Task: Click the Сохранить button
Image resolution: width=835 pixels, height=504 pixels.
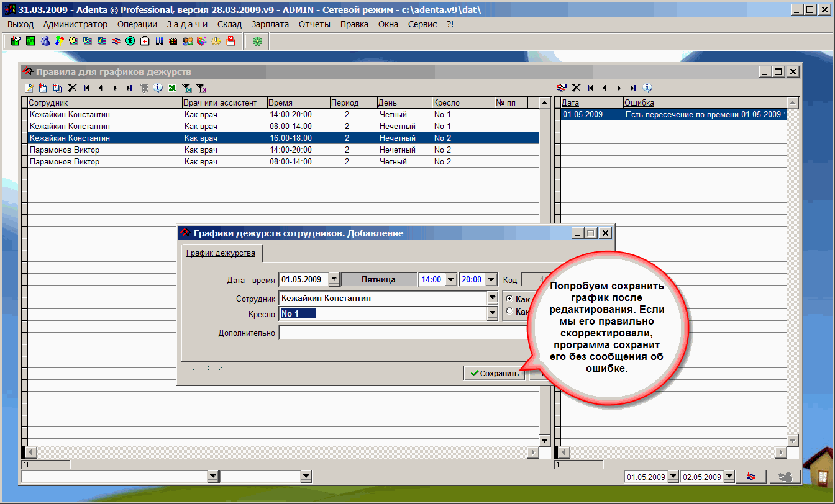Action: click(x=494, y=374)
